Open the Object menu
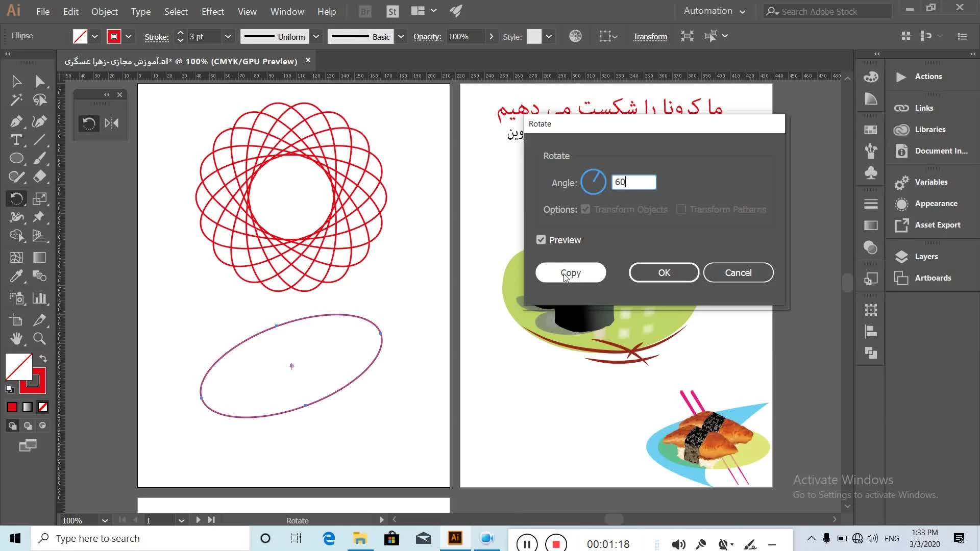The image size is (980, 551). [104, 11]
